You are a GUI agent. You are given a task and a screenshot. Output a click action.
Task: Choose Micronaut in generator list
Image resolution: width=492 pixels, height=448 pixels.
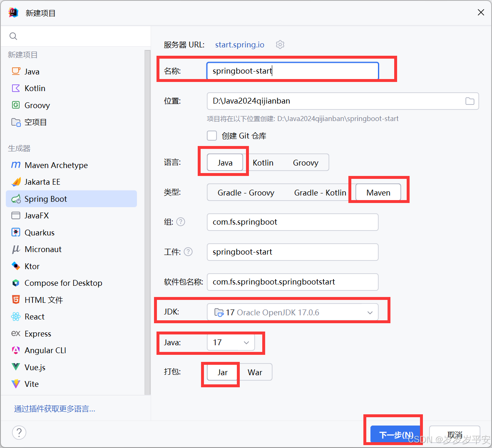tap(71, 249)
